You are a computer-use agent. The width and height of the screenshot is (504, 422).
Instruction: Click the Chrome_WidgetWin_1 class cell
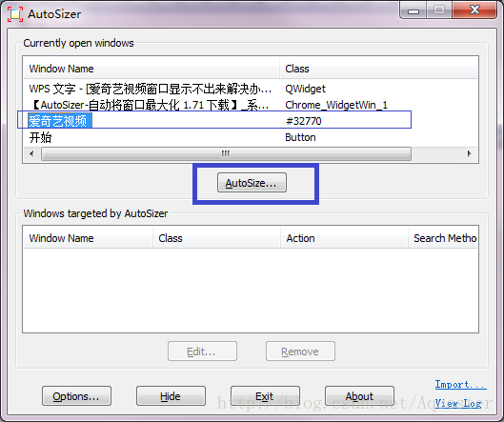(336, 105)
